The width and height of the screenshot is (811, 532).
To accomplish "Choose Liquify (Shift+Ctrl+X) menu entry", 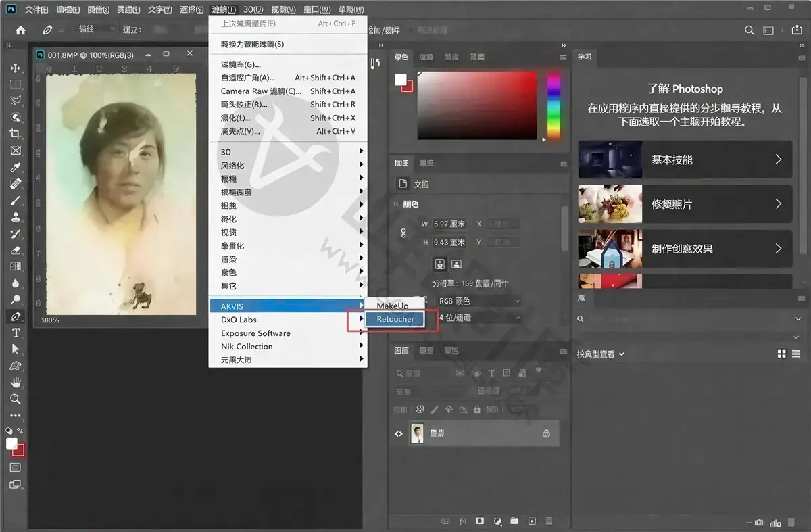I will [x=288, y=118].
